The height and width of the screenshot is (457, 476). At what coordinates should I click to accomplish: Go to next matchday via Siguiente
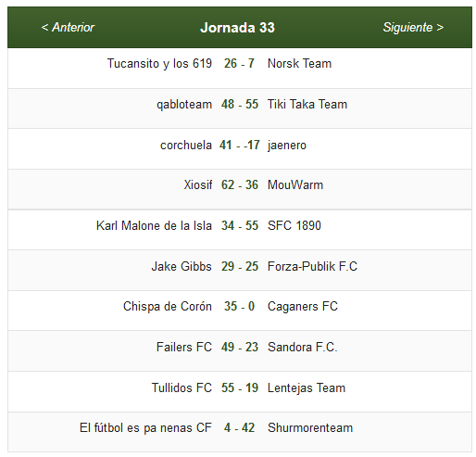coord(413,28)
